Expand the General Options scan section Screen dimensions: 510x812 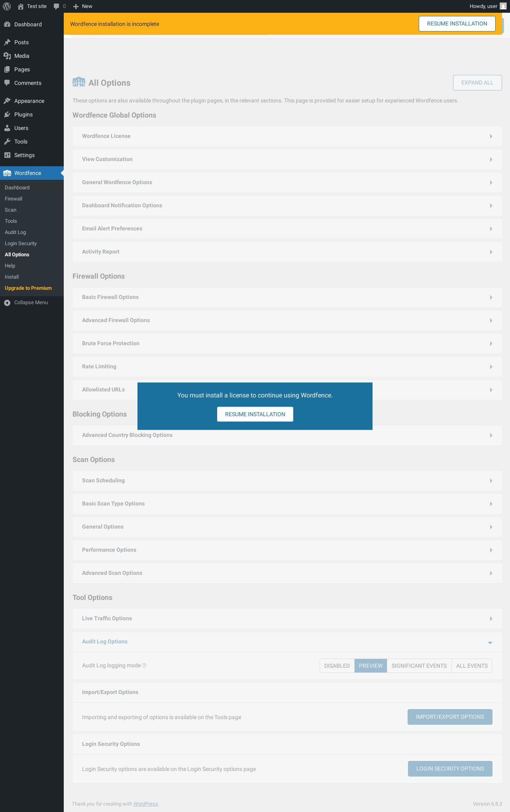coord(287,527)
